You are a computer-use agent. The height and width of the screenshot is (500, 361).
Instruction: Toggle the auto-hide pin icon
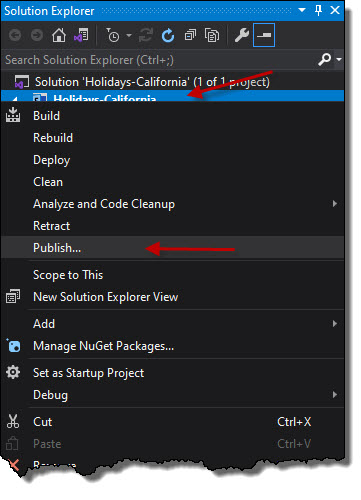tap(318, 10)
